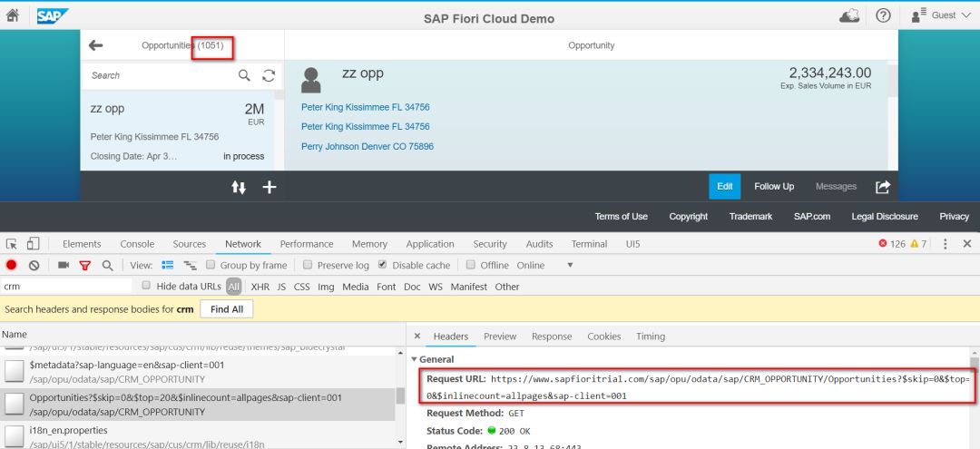Switch to the Console tab
The height and width of the screenshot is (449, 980).
(x=137, y=244)
